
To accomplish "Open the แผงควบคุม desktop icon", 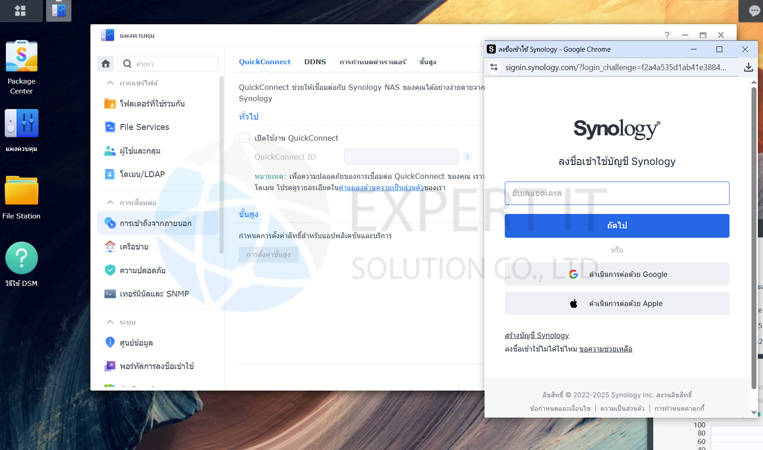I will click(21, 130).
